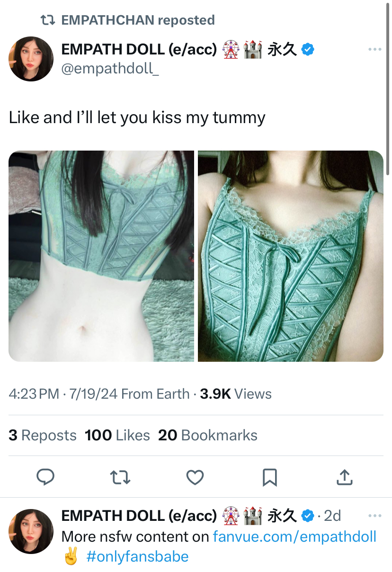392x572 pixels.
Task: Tap the verified badge in the reply
Action: pyautogui.click(x=308, y=516)
